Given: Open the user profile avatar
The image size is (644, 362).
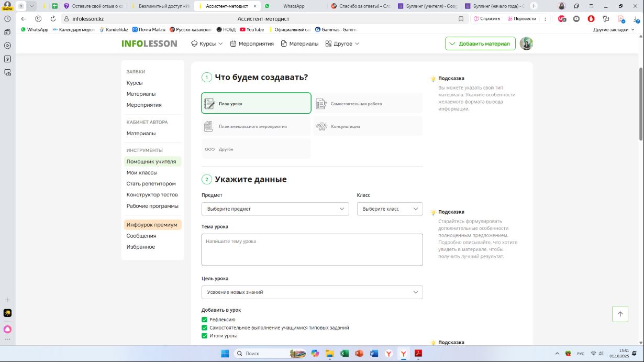Looking at the screenshot, I should click(526, 43).
